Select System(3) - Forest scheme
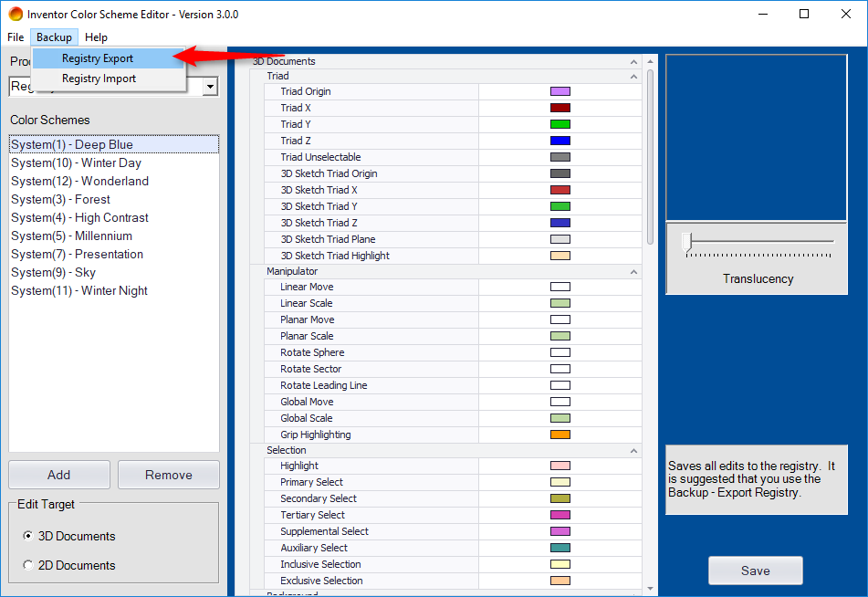The height and width of the screenshot is (597, 868). (x=114, y=199)
